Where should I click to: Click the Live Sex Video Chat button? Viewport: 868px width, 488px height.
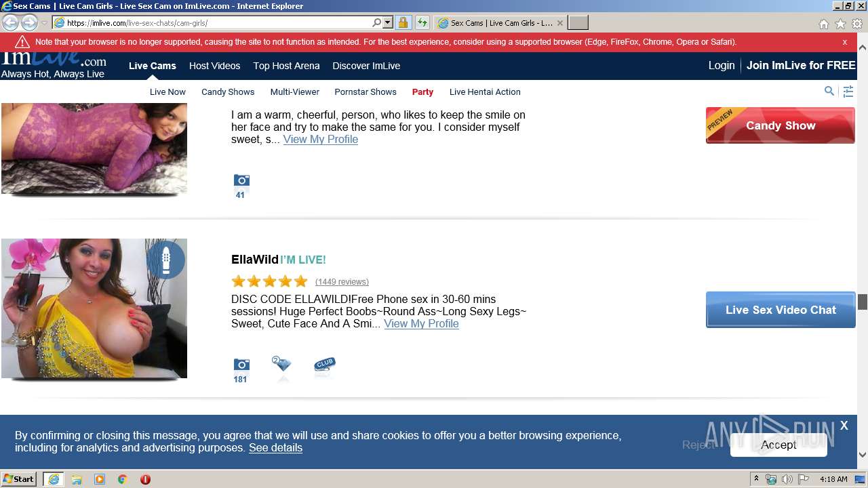(781, 310)
